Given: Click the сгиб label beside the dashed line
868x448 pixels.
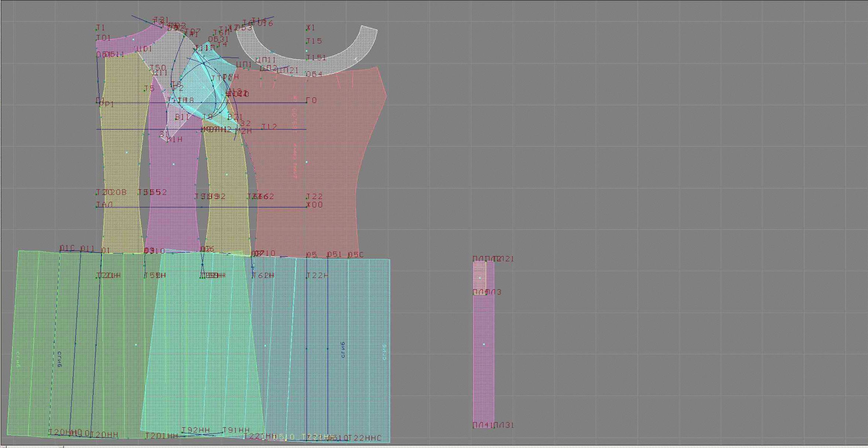Looking at the screenshot, I should 59,359.
